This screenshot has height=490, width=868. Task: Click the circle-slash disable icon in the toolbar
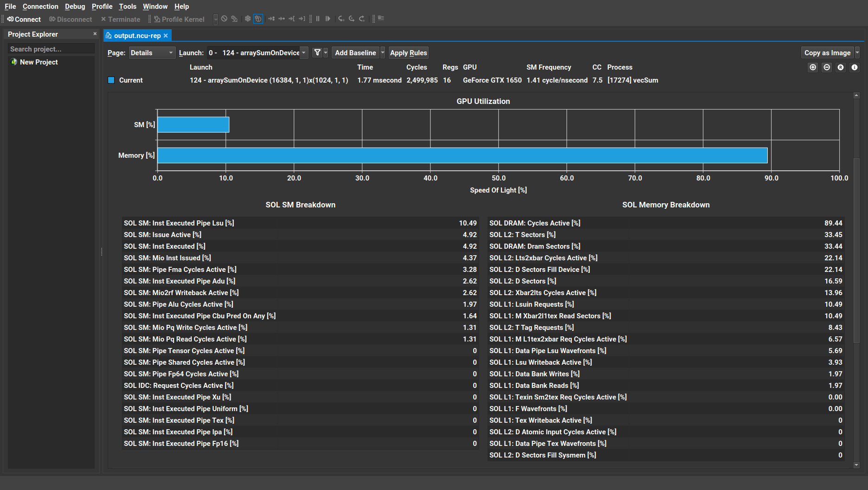point(224,19)
